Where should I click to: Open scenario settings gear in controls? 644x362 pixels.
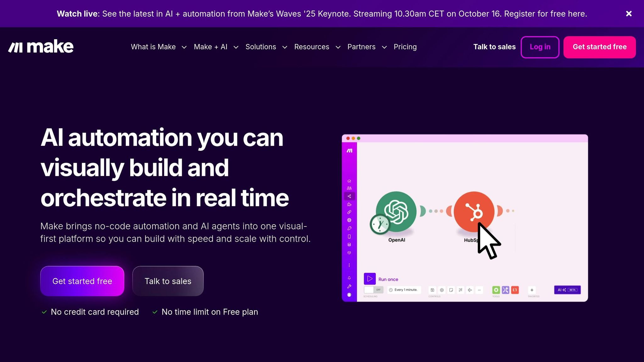click(x=442, y=290)
